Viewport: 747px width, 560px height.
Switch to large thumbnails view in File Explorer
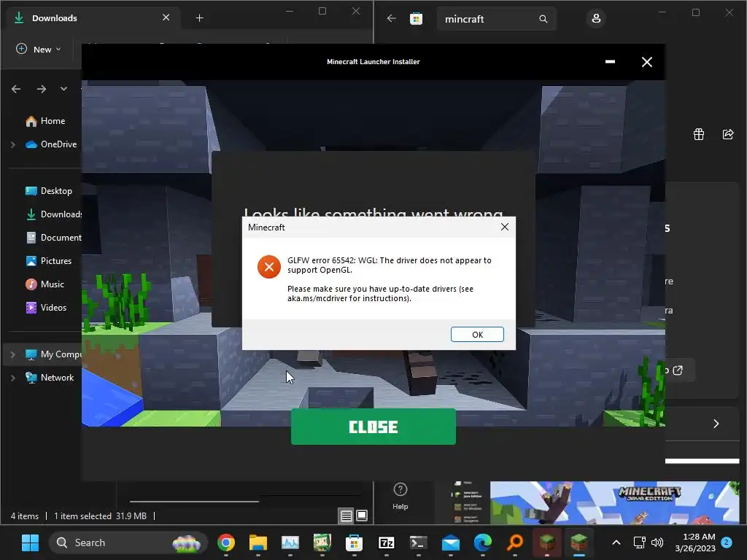(x=362, y=516)
